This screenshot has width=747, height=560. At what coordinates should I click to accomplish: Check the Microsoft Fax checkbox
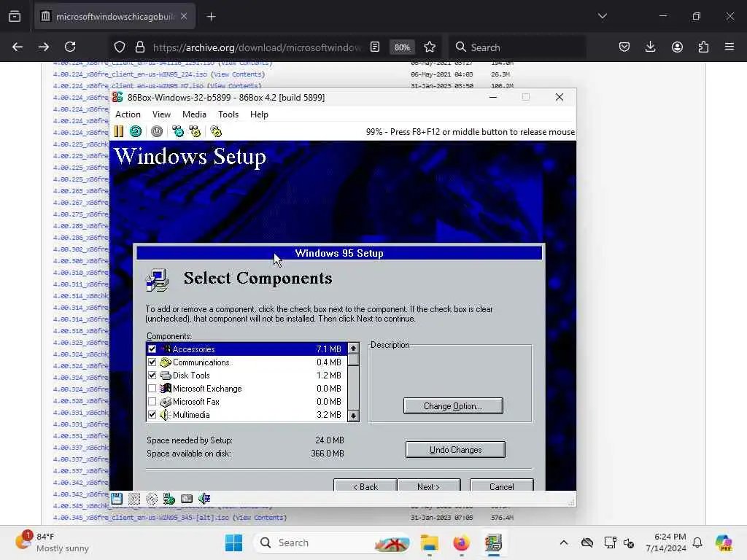tap(152, 402)
